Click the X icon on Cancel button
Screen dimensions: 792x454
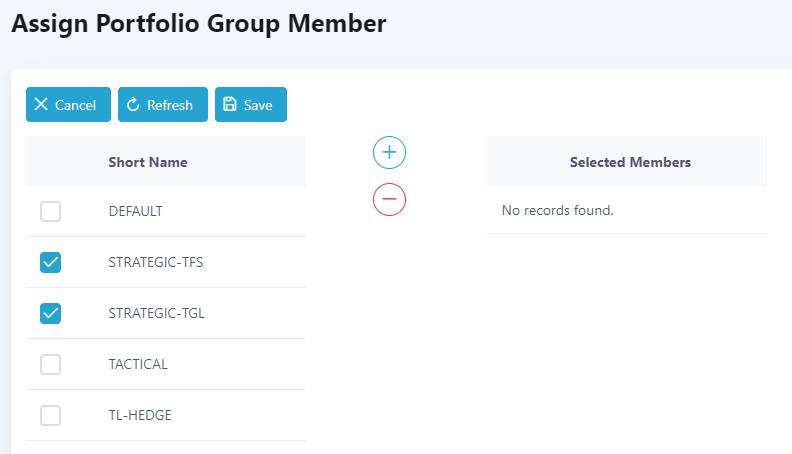pos(41,104)
